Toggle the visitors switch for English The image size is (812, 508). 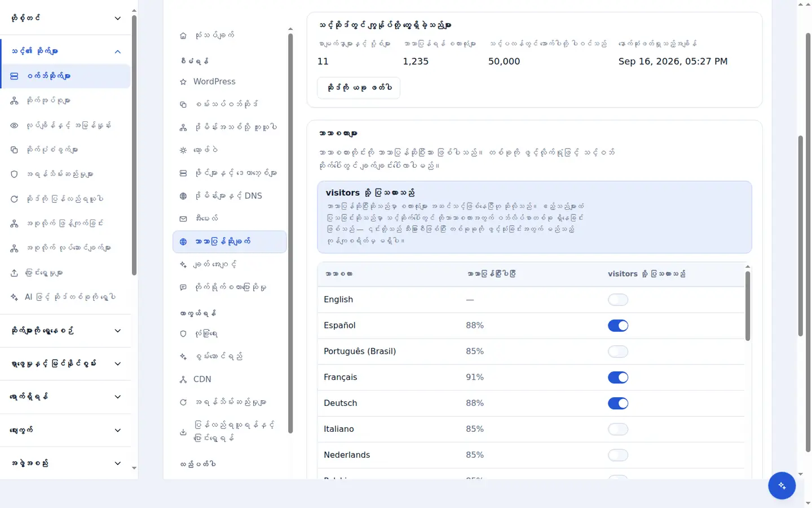[x=618, y=300]
